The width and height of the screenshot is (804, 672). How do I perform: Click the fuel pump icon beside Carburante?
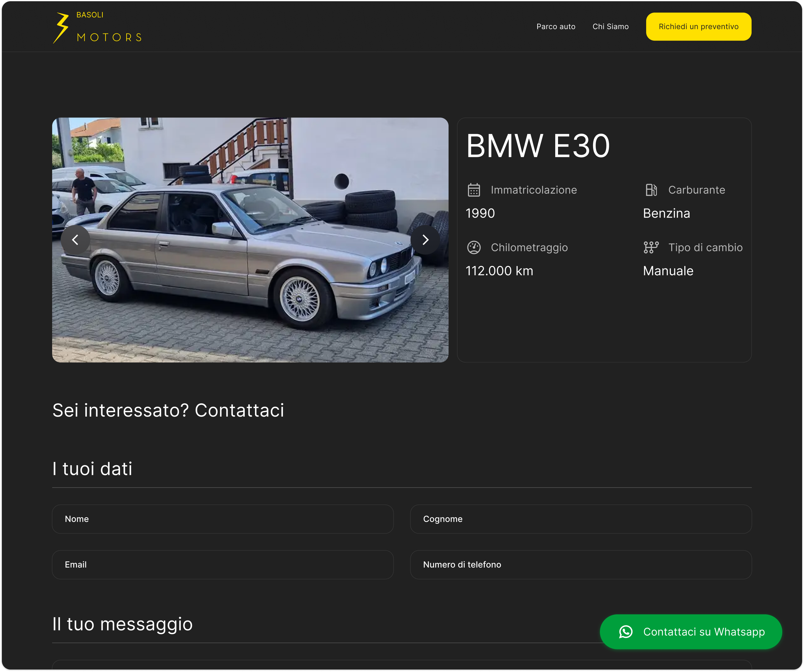point(651,190)
